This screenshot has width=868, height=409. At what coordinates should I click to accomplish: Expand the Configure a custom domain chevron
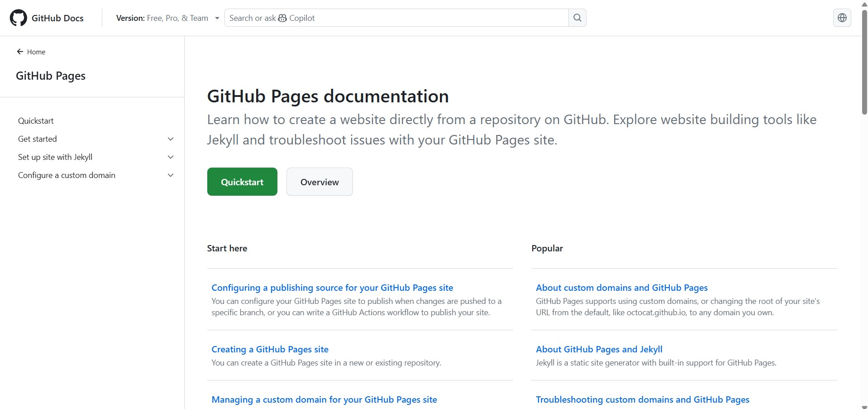tap(171, 175)
